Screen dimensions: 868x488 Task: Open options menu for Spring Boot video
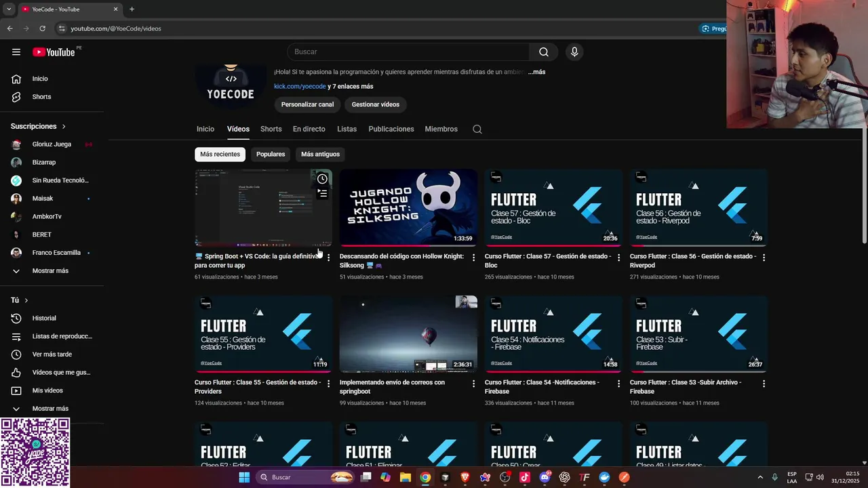click(x=328, y=258)
